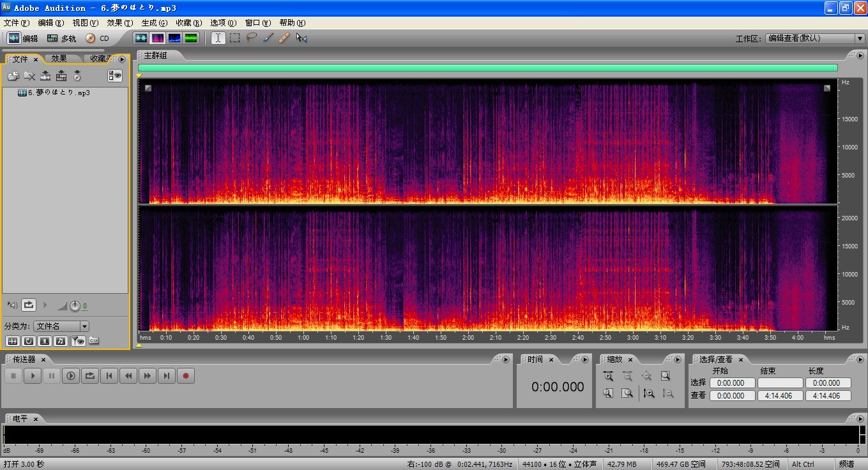Toggle the show audio files filter
This screenshot has height=470, width=868.
point(12,341)
